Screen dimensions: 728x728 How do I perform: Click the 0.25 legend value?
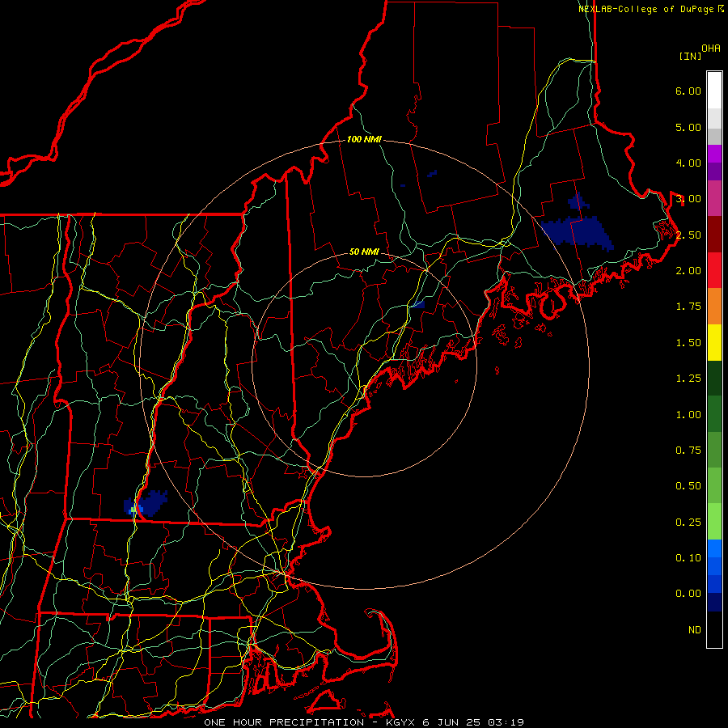(x=688, y=523)
